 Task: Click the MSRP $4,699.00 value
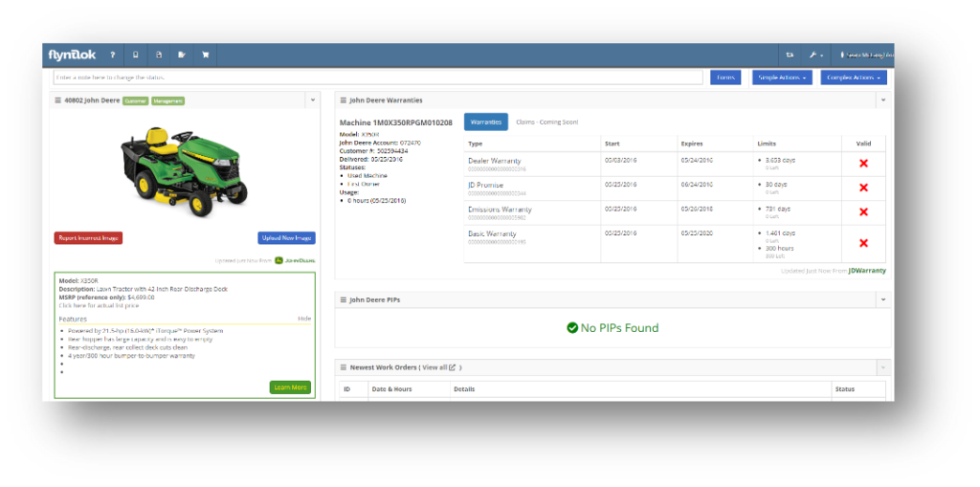click(x=141, y=298)
